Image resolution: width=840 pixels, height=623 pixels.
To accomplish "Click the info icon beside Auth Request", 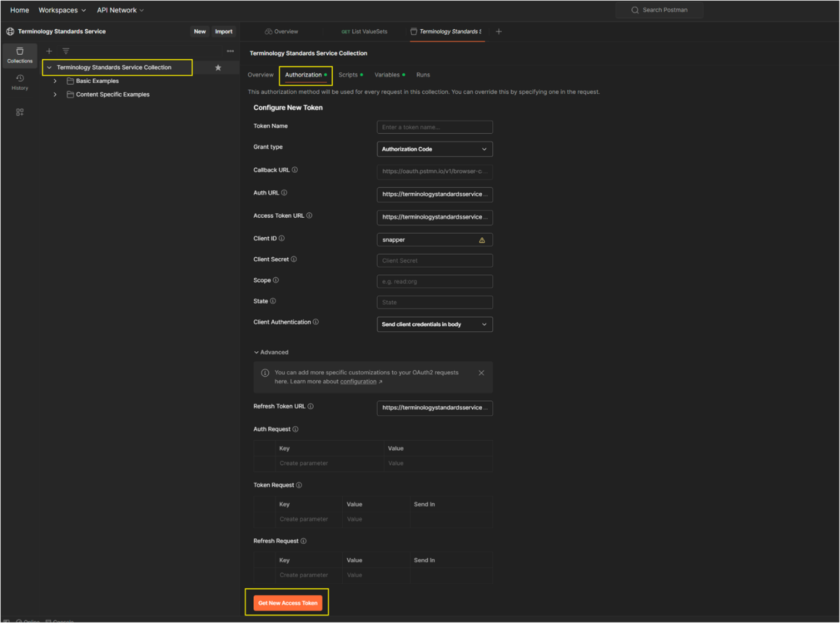I will pyautogui.click(x=295, y=429).
